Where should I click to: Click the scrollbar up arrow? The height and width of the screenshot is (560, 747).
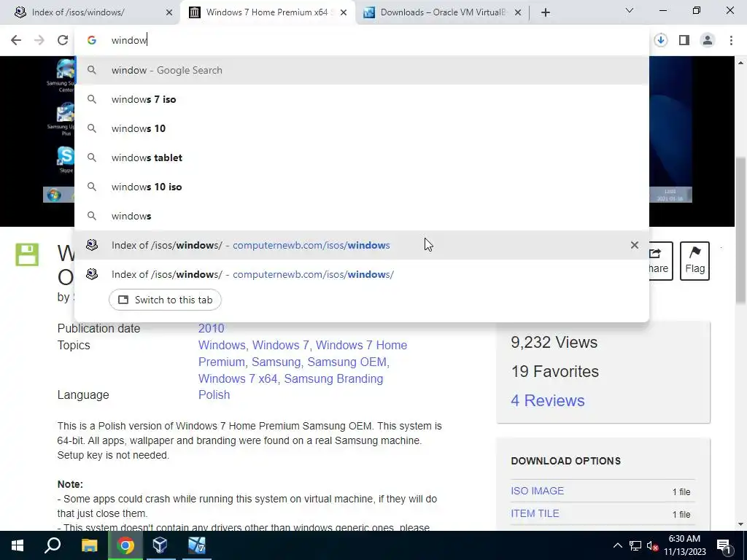pyautogui.click(x=740, y=63)
